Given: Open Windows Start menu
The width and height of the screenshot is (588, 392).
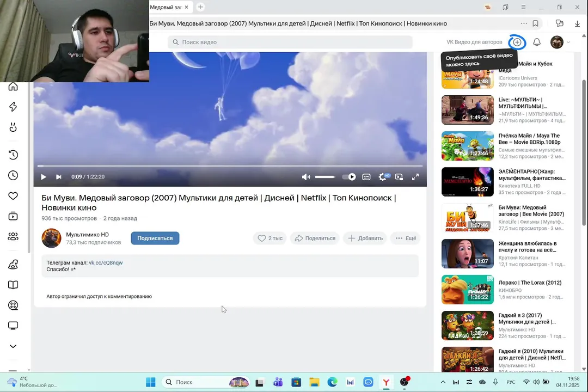Looking at the screenshot, I should (151, 382).
